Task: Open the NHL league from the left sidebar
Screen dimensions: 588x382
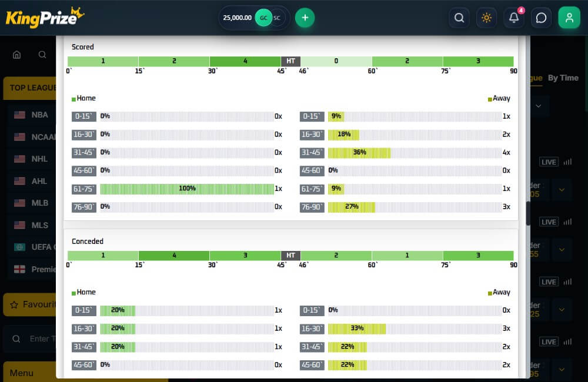Action: click(35, 159)
